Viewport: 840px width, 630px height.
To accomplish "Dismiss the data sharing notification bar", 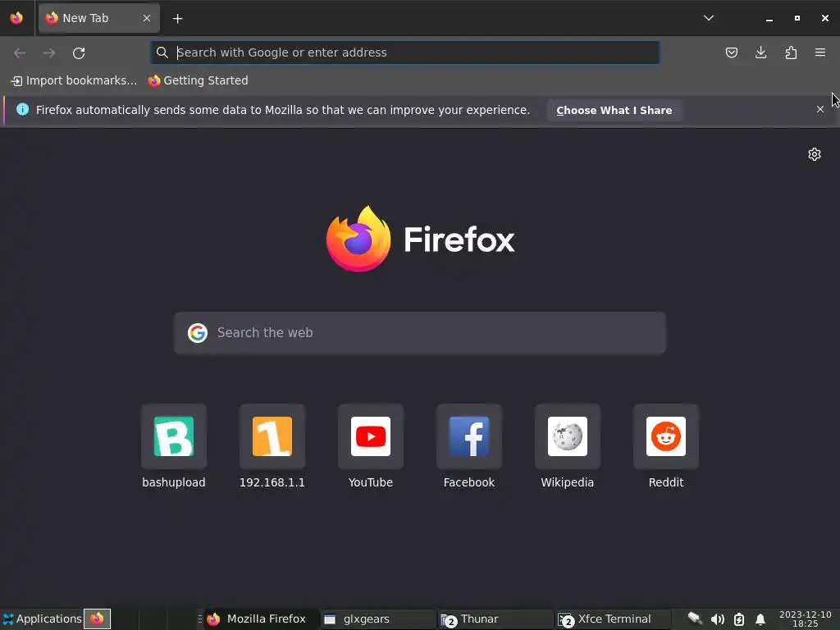I will tap(819, 109).
